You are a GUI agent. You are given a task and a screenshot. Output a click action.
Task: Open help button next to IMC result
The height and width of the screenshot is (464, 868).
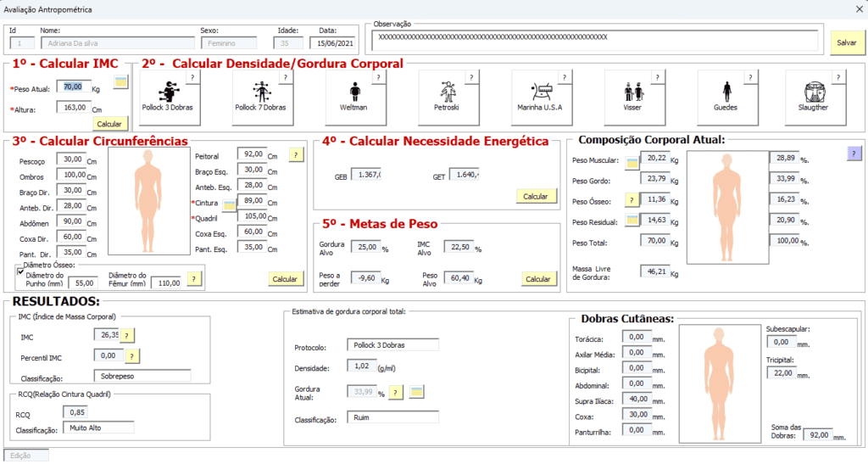[x=127, y=336]
